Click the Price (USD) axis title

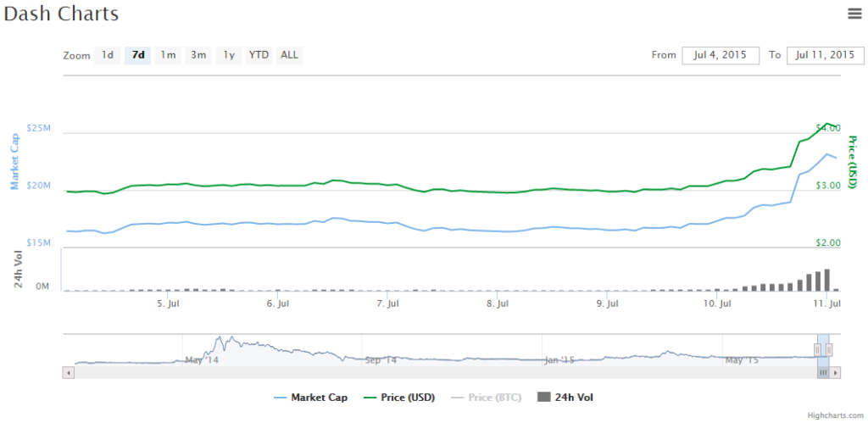coord(853,162)
